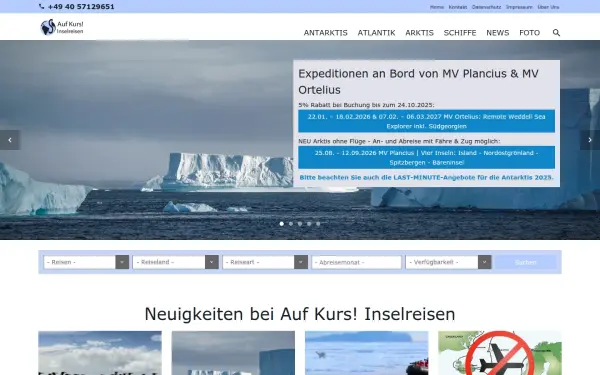
Task: Click the phone number +49 40 57129651
Action: pos(81,7)
